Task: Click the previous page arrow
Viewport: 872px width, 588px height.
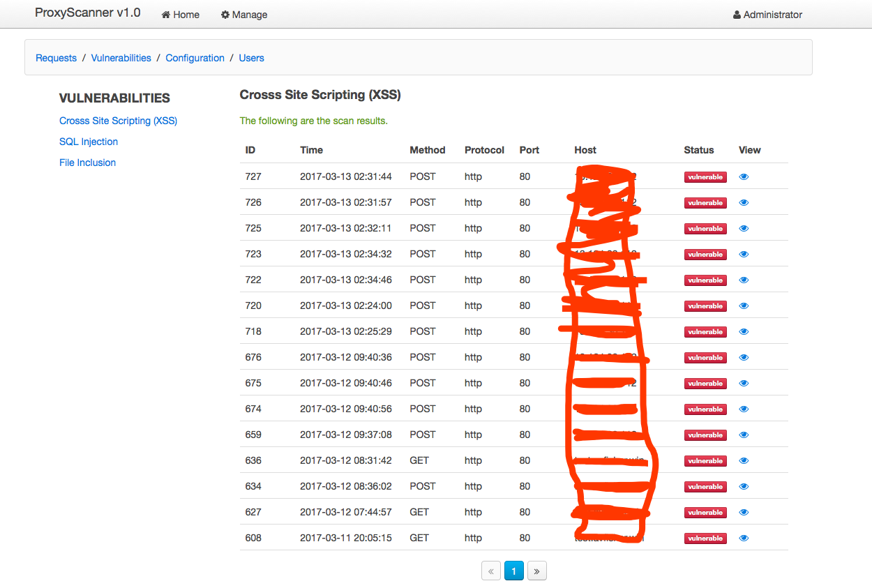Action: point(491,571)
